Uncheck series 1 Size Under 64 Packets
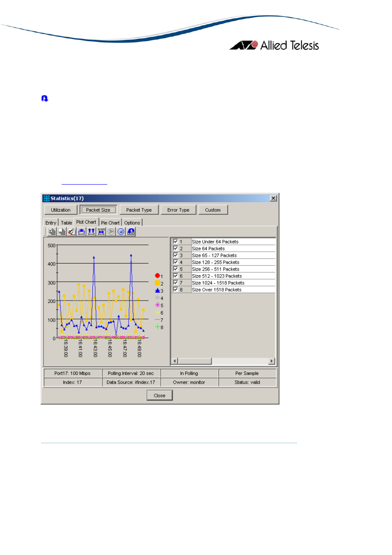 tap(175, 242)
